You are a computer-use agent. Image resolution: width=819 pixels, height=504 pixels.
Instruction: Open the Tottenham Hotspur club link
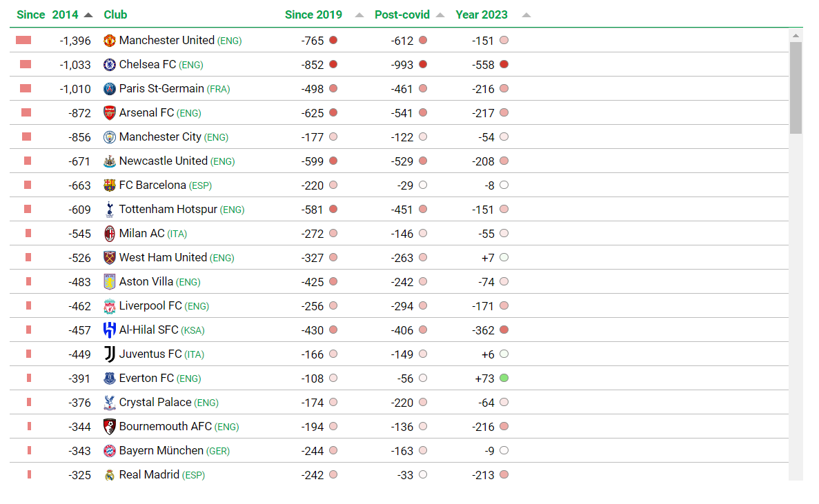168,209
